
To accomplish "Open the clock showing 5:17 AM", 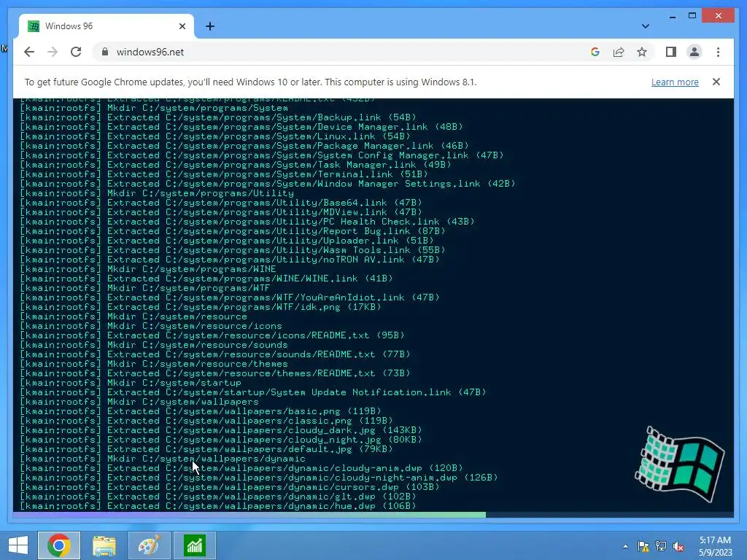I will [715, 546].
